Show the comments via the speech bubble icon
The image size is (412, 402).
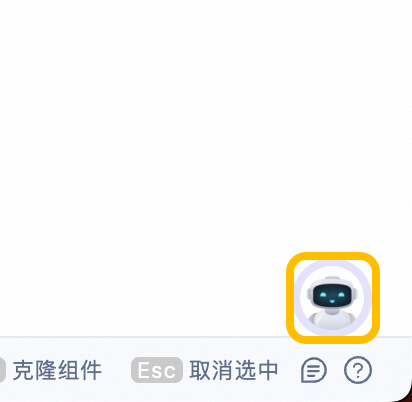click(x=314, y=370)
